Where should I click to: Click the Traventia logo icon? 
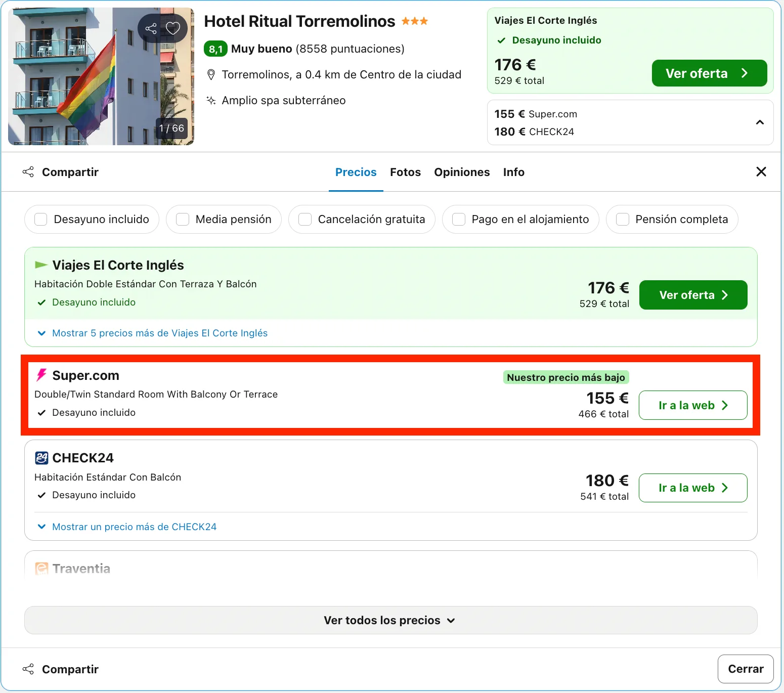[x=41, y=569]
